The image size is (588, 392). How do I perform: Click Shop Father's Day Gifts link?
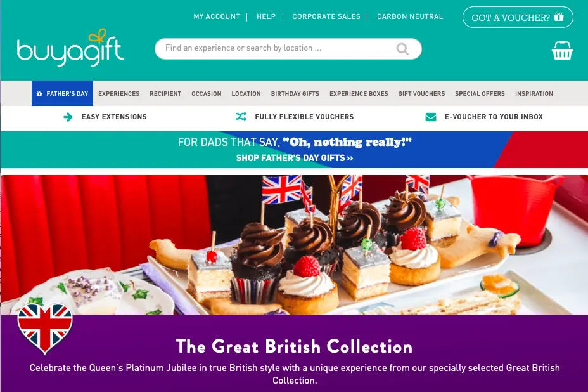point(295,158)
